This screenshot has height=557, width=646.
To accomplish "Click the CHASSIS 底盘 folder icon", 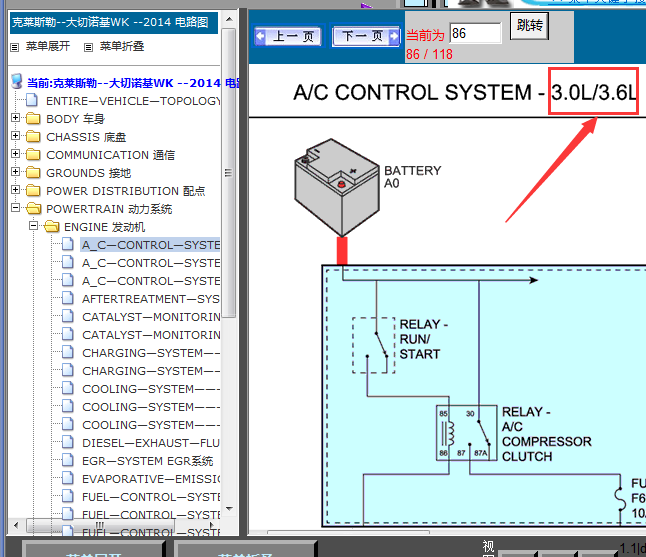I will coord(33,136).
